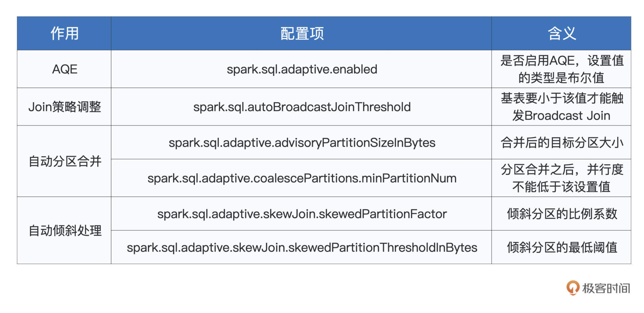Click description mentioning Broadcast Join
The height and width of the screenshot is (313, 644).
tap(562, 107)
